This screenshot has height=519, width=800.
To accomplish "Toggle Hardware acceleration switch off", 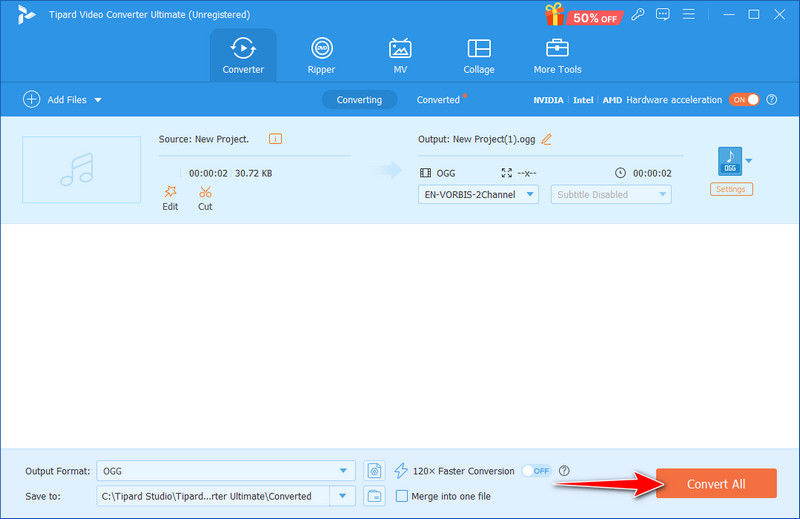I will click(744, 100).
